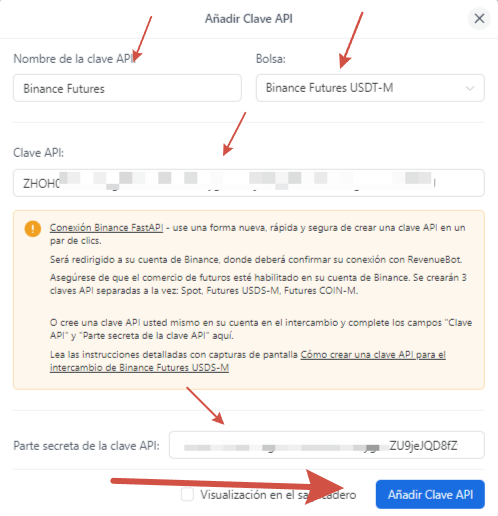Image resolution: width=498 pixels, height=516 pixels.
Task: Click the Será redirigido a su cuenta paragraph
Action: coord(256,260)
